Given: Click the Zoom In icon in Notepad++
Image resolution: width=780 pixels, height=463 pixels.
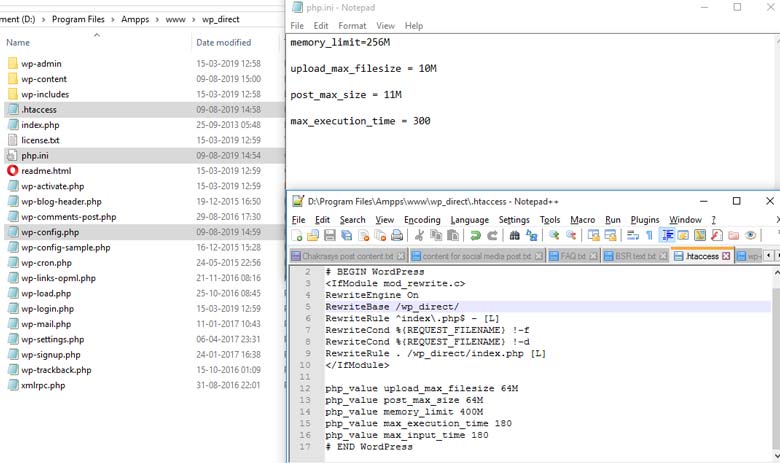Looking at the screenshot, I should pos(554,235).
